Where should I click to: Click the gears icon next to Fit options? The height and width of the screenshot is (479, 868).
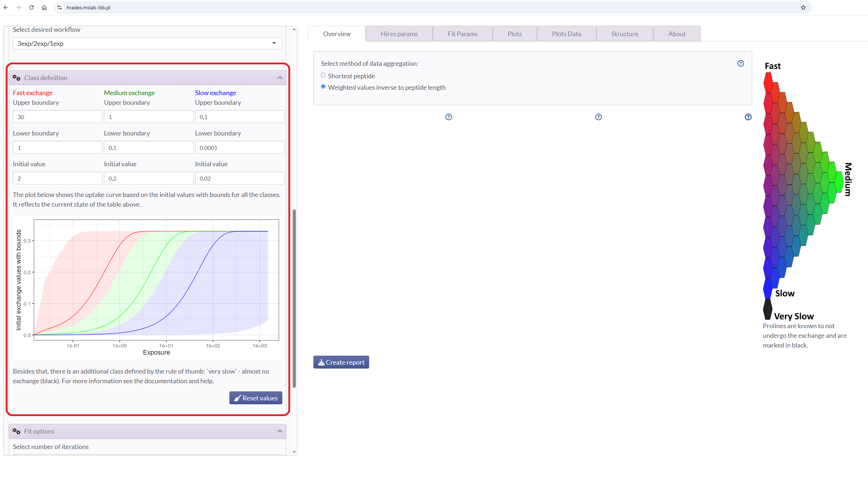16,431
